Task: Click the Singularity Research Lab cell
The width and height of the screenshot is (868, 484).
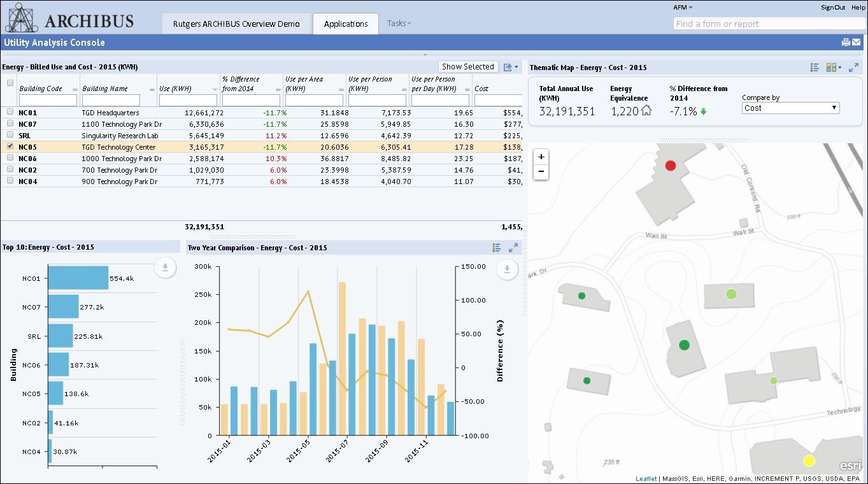Action: [120, 136]
